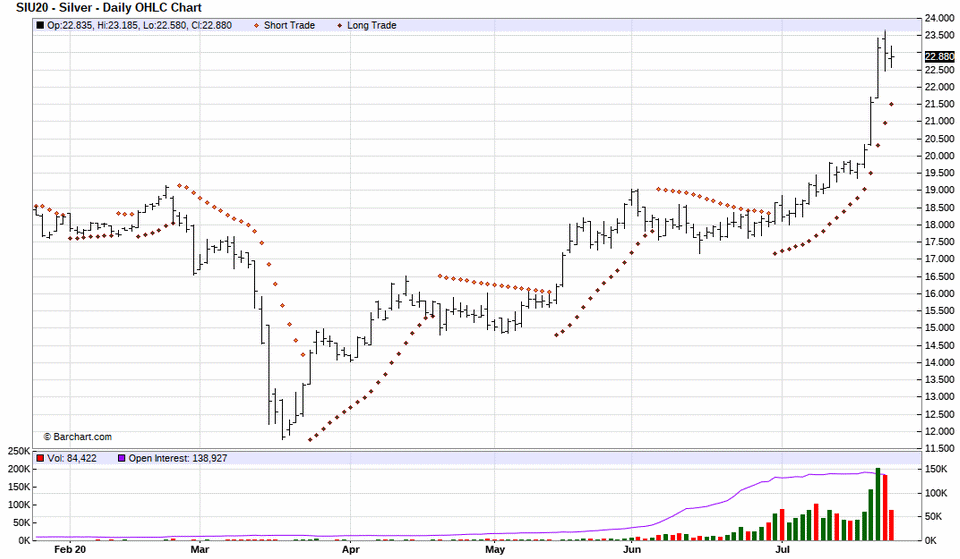Click the SIU20 Silver Daily OHLC Chart title
This screenshot has height=559, width=960.
click(x=109, y=8)
